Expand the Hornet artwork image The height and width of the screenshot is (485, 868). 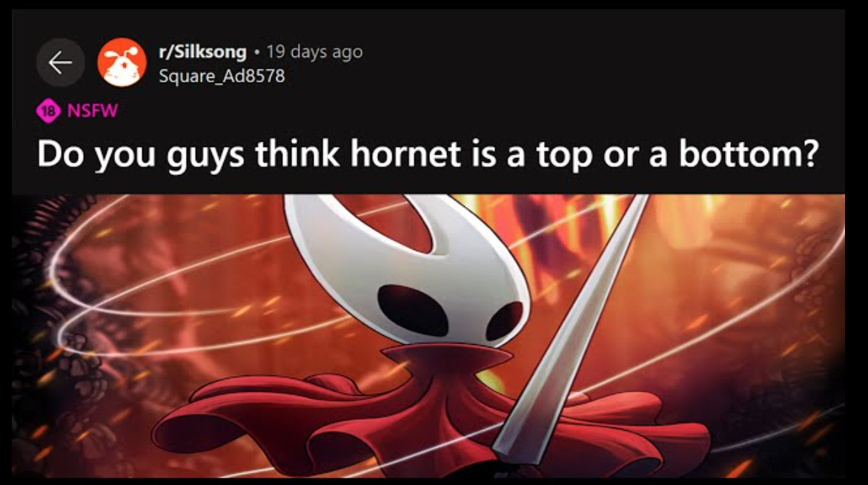coord(428,335)
